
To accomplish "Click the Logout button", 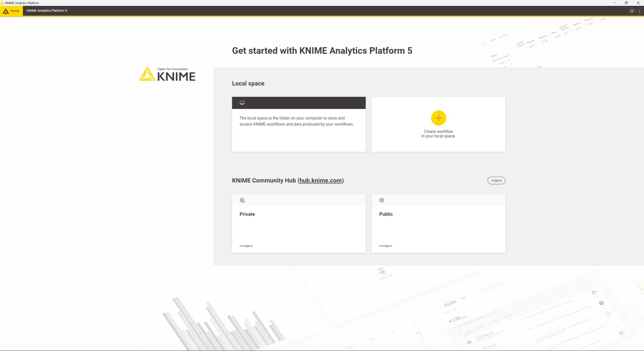I will [x=496, y=181].
